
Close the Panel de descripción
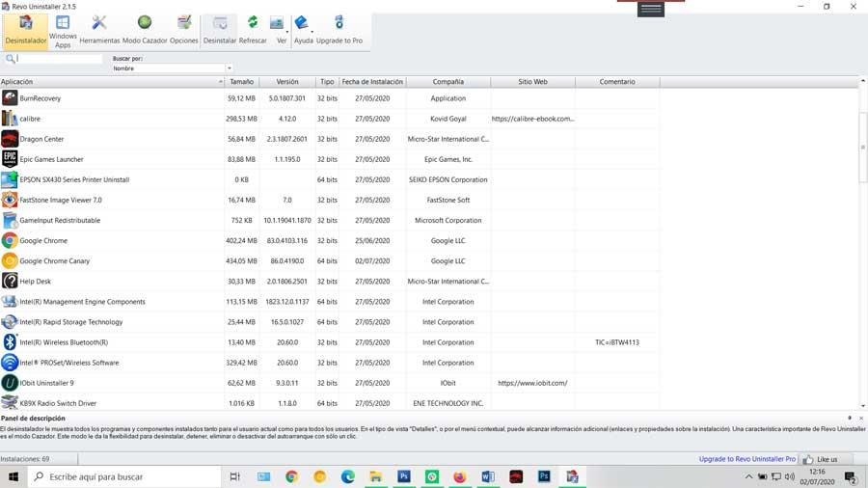point(861,418)
